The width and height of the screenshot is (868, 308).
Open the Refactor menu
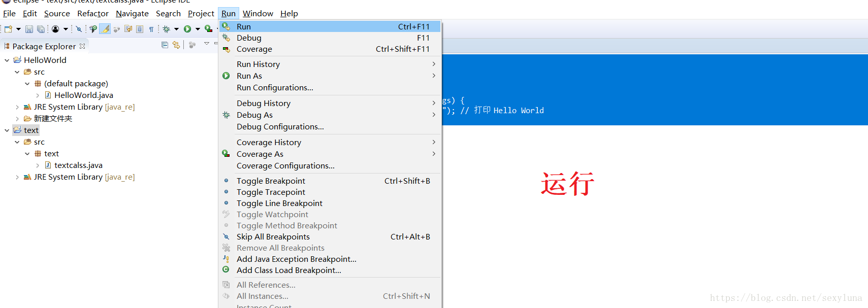tap(93, 13)
